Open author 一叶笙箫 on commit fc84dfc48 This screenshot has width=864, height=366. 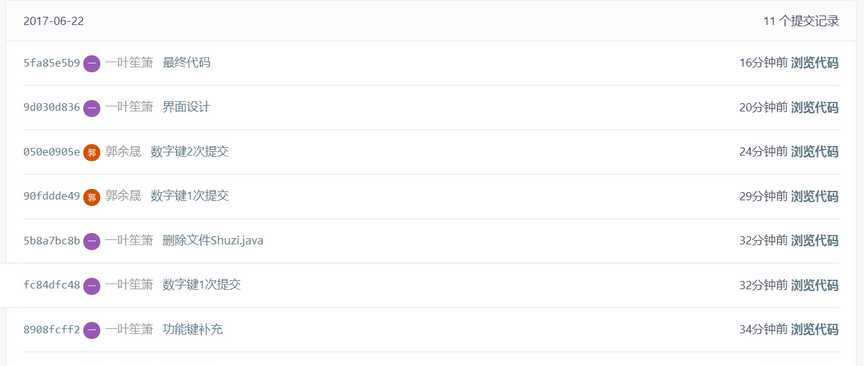point(129,285)
